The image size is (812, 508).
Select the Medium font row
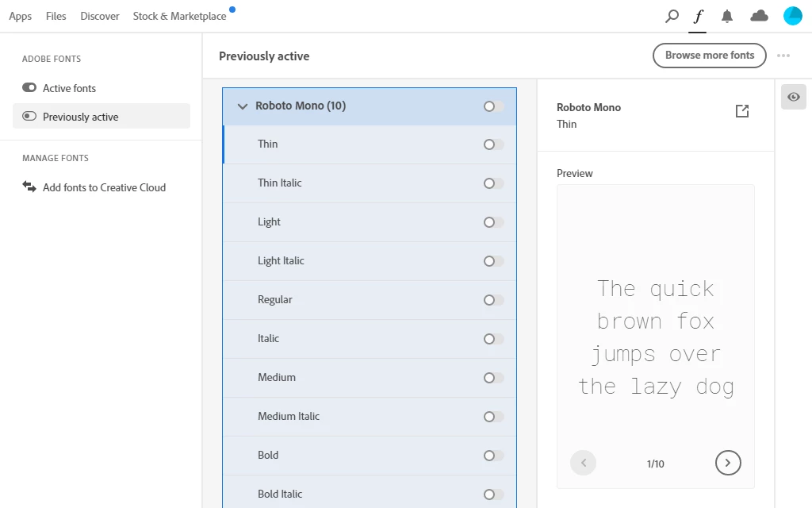pyautogui.click(x=370, y=378)
